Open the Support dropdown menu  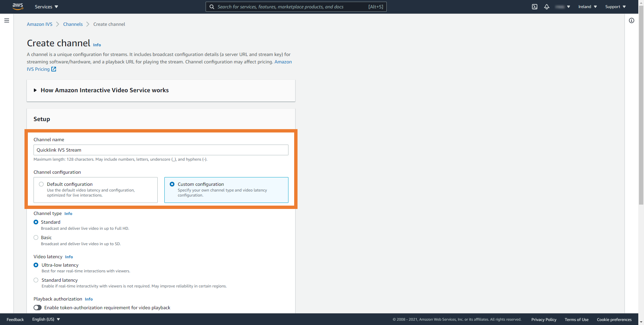[x=615, y=7]
